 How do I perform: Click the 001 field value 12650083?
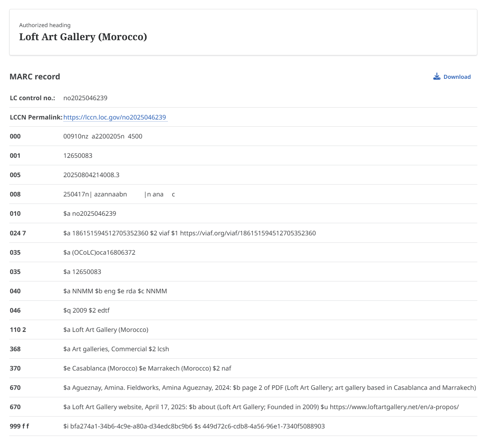78,156
